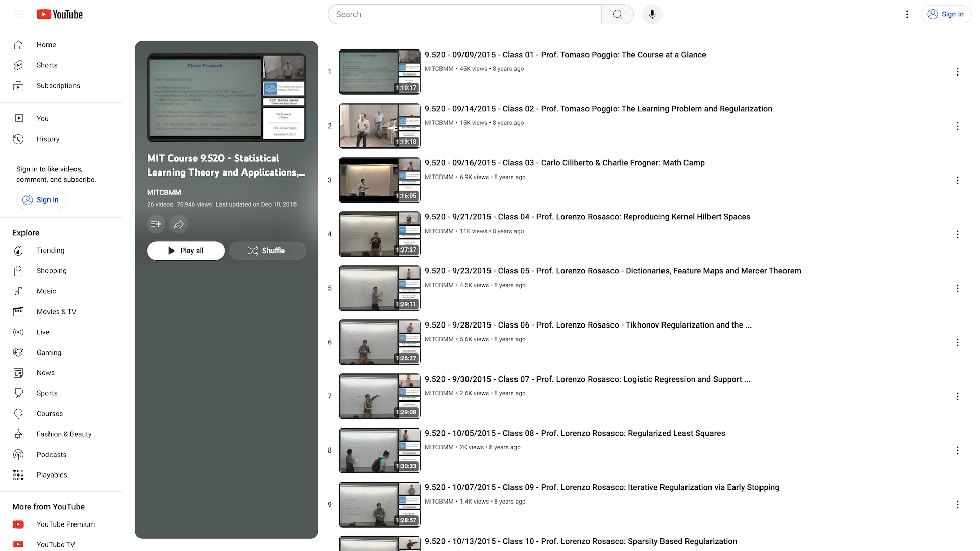The width and height of the screenshot is (980, 551).
Task: Open History in sidebar
Action: [x=61, y=139]
